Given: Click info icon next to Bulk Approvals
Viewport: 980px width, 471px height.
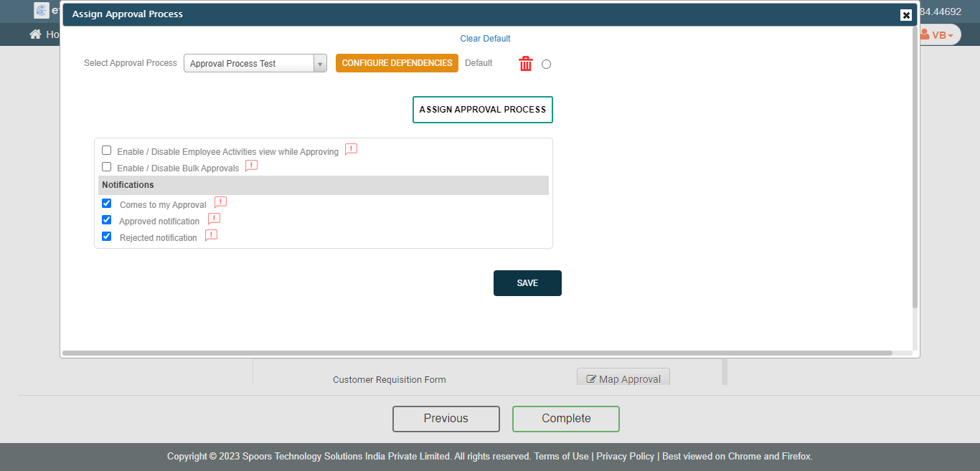Looking at the screenshot, I should tap(251, 166).
